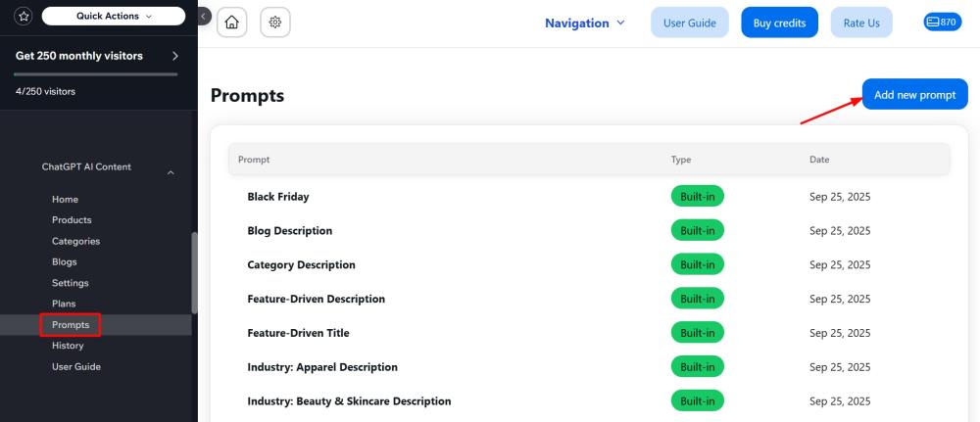Click the credits balance badge showing 870
Image resolution: width=980 pixels, height=422 pixels.
942,23
